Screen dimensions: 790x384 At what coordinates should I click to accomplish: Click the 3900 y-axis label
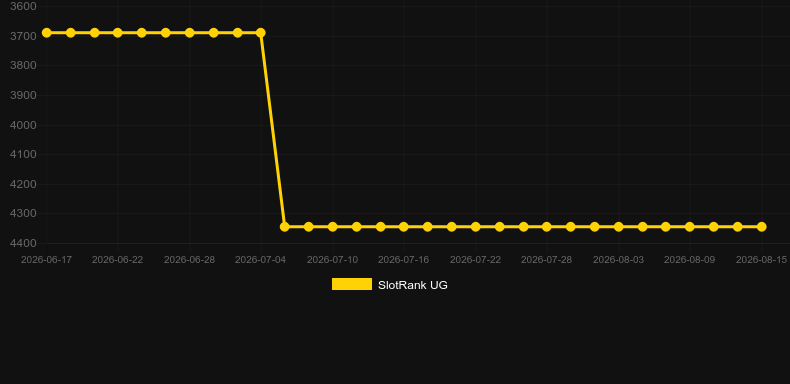[23, 95]
